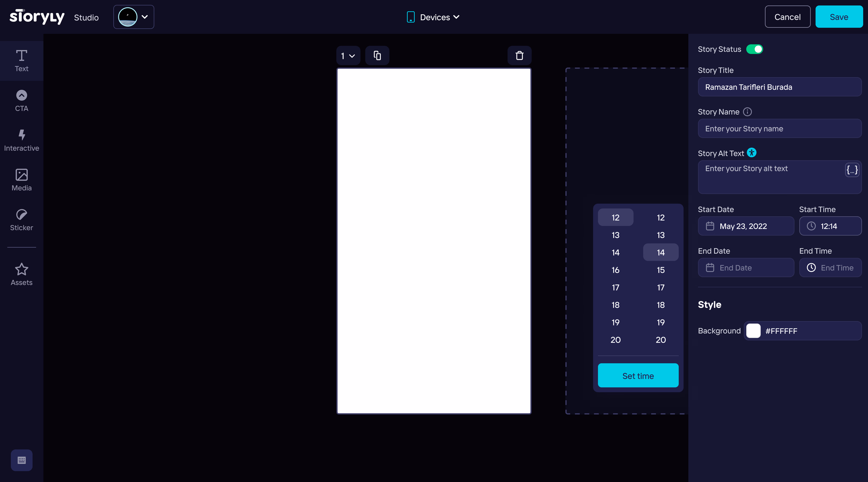868x482 pixels.
Task: Select hour 16 in time picker
Action: pyautogui.click(x=615, y=270)
